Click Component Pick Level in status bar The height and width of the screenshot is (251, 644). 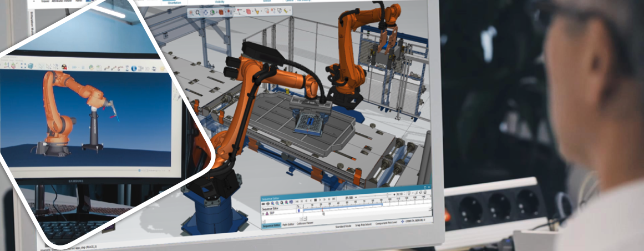coord(386,223)
